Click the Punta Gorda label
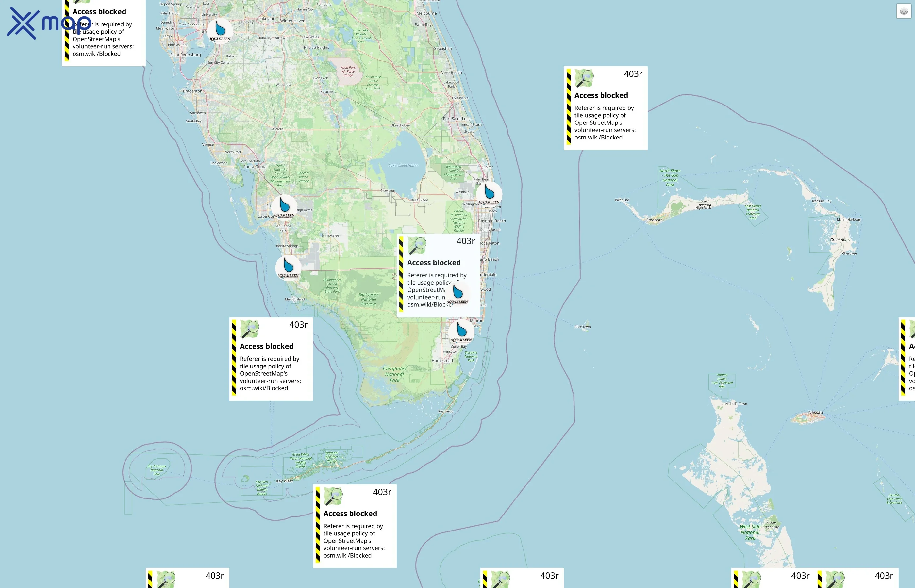This screenshot has height=588, width=915. [255, 167]
